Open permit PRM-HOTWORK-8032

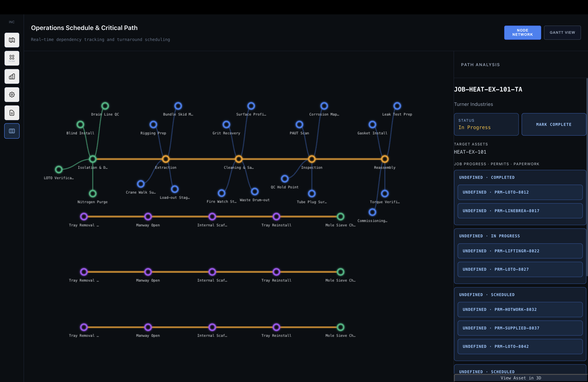(520, 309)
